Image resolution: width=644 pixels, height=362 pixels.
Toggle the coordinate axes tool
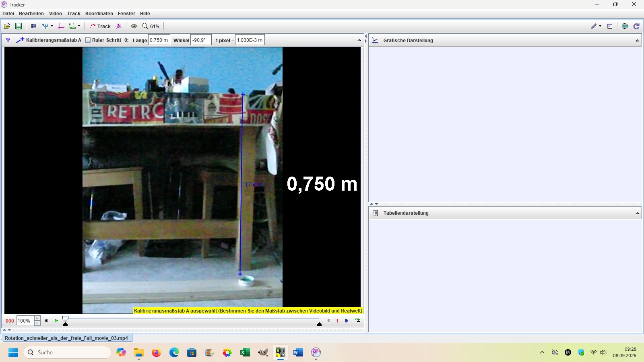click(x=61, y=26)
